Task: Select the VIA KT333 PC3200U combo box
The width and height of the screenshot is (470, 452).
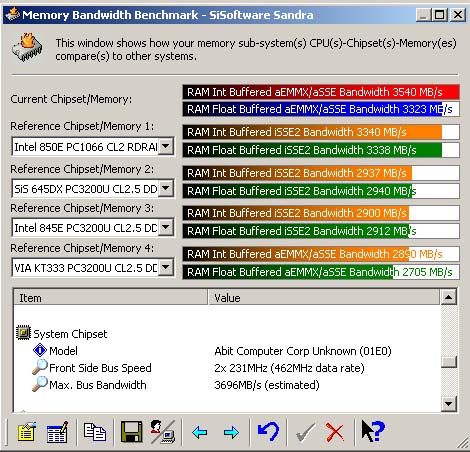Action: point(93,267)
